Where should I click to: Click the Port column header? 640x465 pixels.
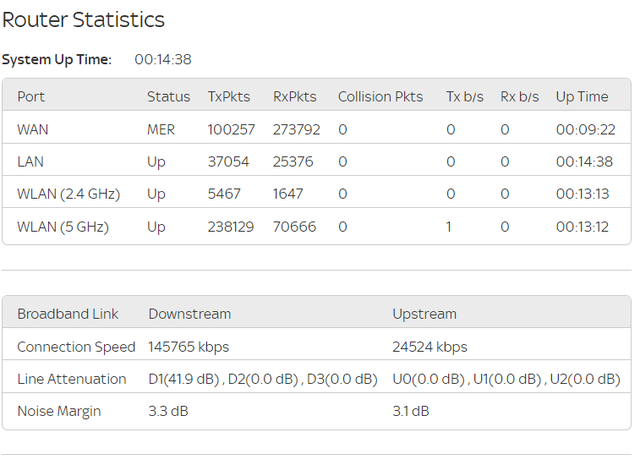[x=31, y=97]
